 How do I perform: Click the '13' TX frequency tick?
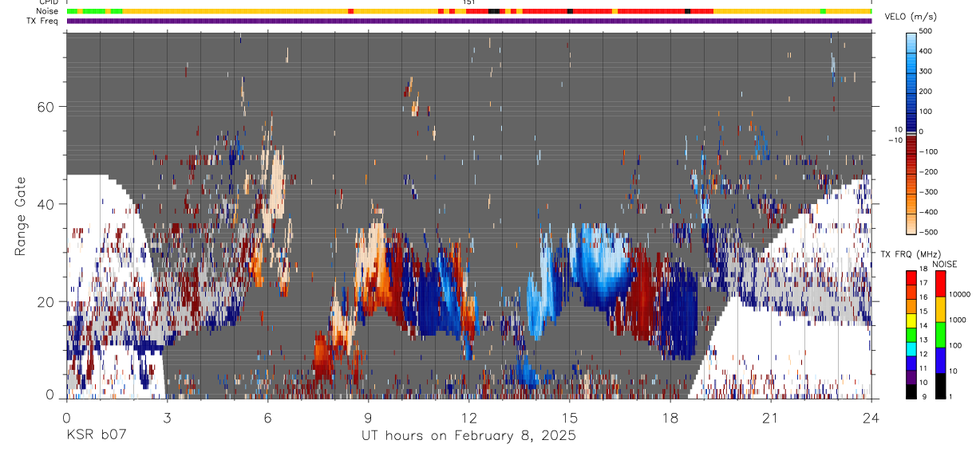click(x=924, y=340)
